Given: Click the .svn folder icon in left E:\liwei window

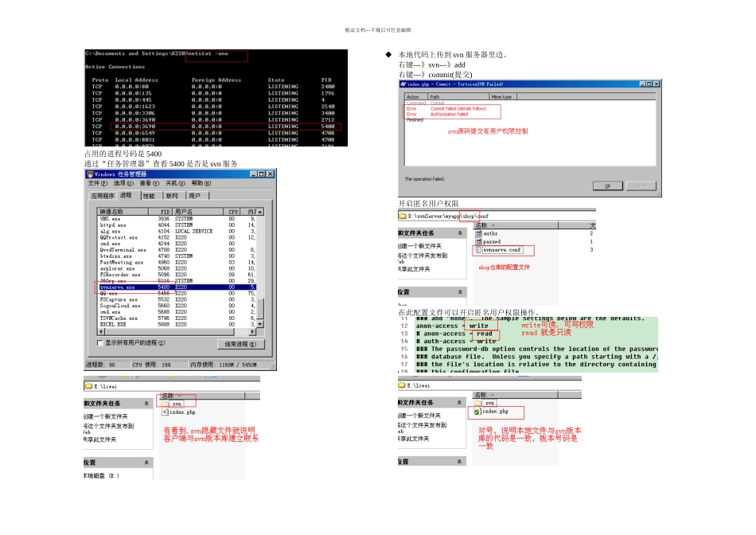Looking at the screenshot, I should [x=166, y=404].
